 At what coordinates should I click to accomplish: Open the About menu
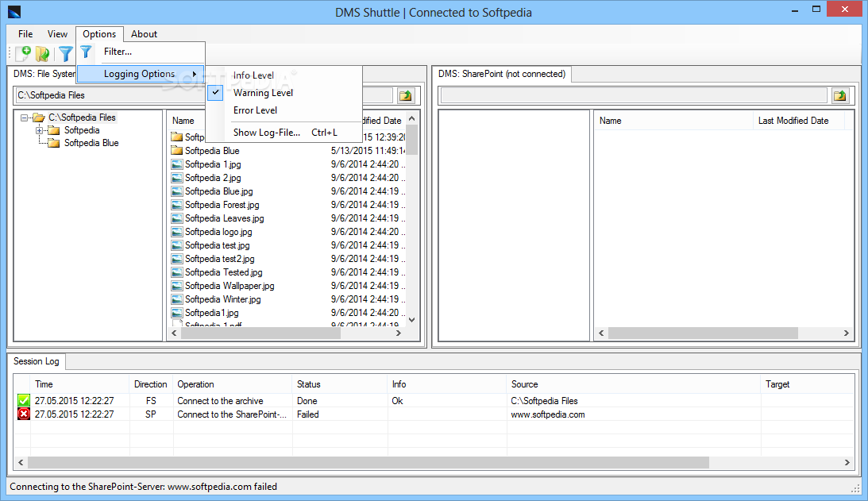click(144, 34)
